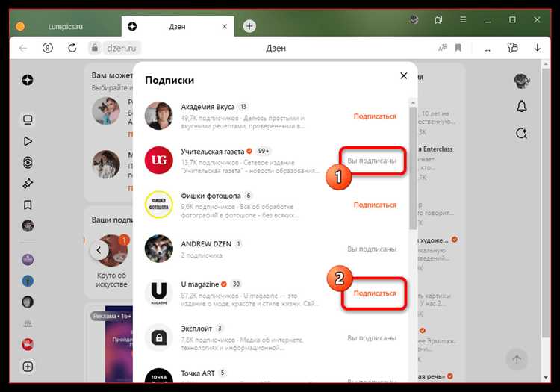Open a new tab with plus button
The height and width of the screenshot is (392, 560).
(x=249, y=26)
